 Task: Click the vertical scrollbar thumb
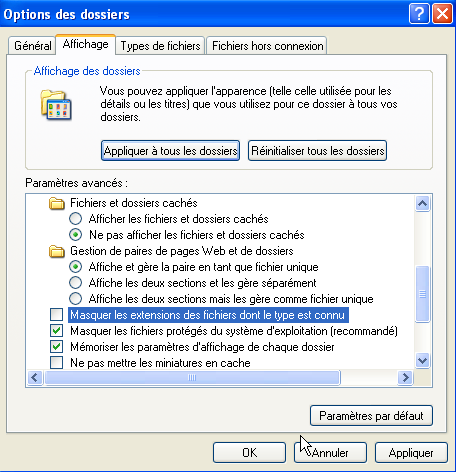pos(423,294)
